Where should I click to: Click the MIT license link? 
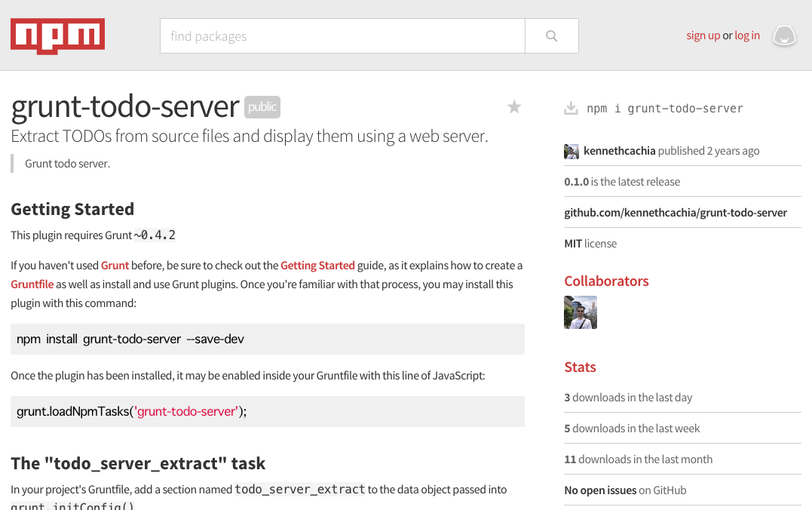click(x=590, y=244)
